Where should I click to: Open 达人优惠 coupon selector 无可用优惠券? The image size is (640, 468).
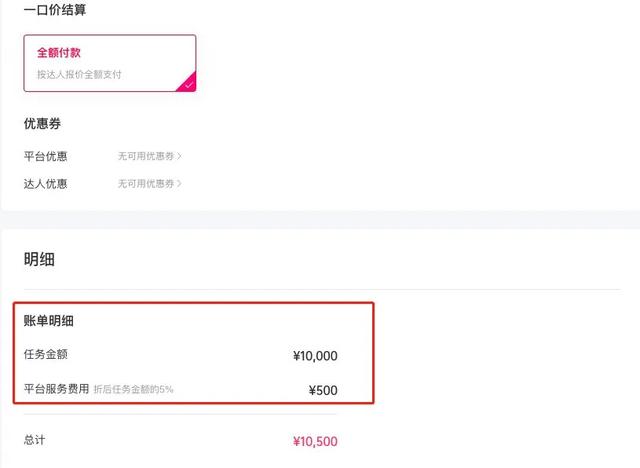pyautogui.click(x=149, y=184)
